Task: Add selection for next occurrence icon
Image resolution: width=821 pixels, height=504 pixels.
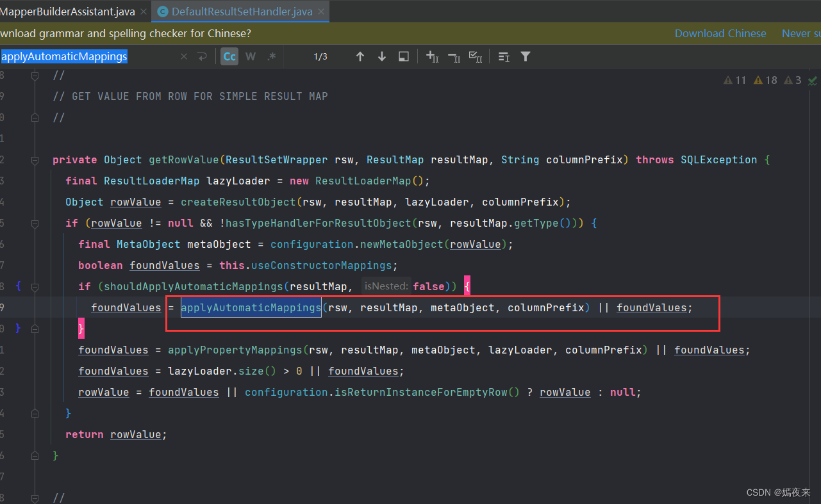Action: [x=433, y=56]
